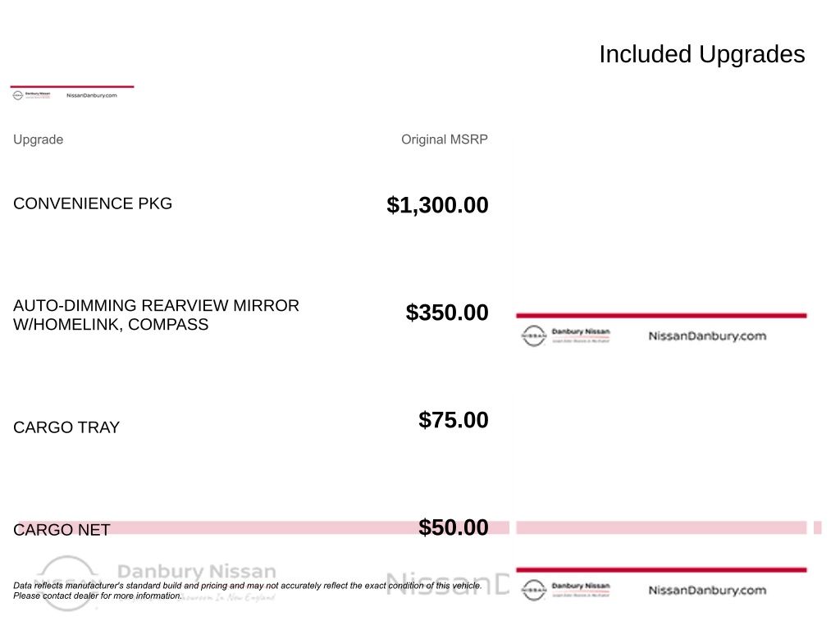Open NissanDanbury.com link in the bottom-right banner
The height and width of the screenshot is (630, 840).
[706, 590]
